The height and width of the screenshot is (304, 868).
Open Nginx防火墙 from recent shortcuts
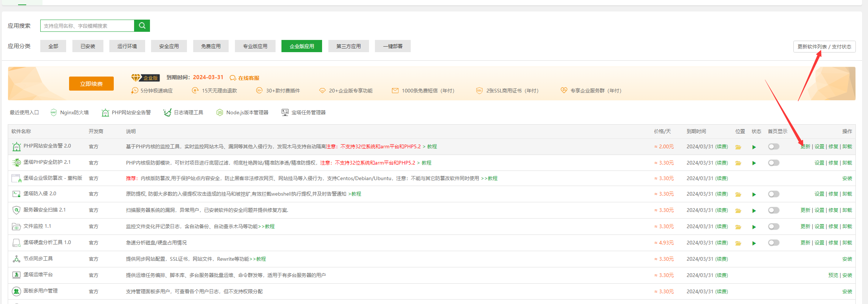(69, 112)
